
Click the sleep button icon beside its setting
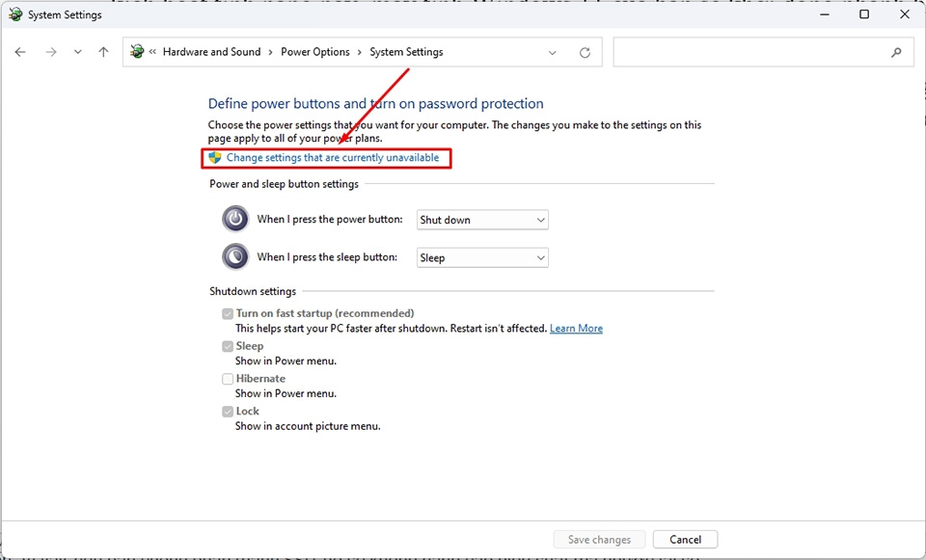[234, 256]
